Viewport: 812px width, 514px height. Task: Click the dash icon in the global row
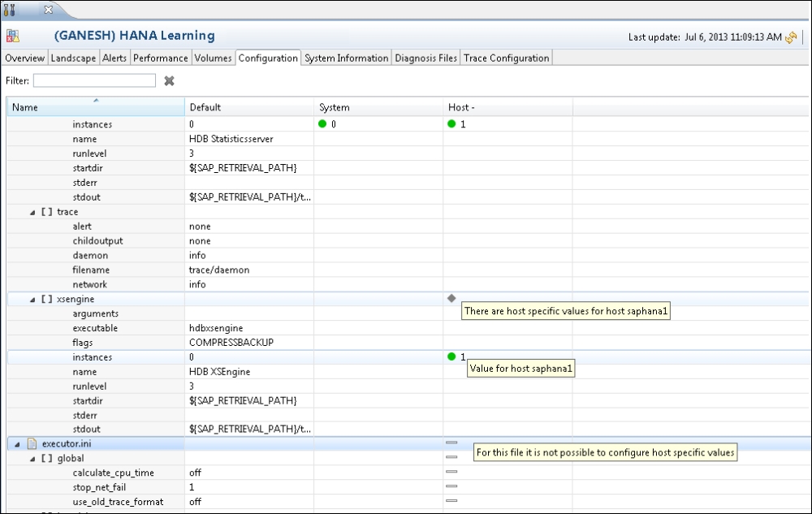click(451, 457)
